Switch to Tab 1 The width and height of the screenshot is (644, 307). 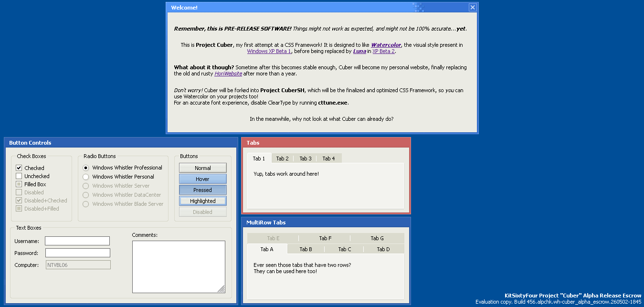(259, 159)
